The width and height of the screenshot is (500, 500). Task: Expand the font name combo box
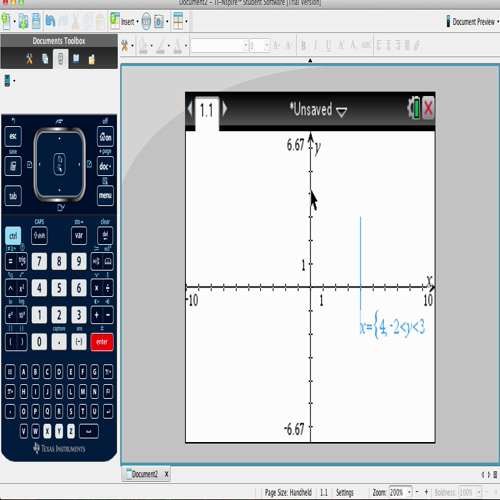(x=246, y=45)
